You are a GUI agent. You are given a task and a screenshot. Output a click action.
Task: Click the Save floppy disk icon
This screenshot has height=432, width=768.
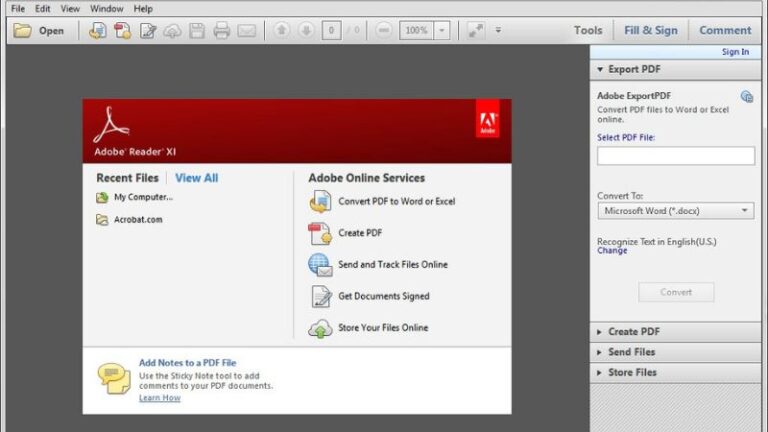(x=197, y=30)
